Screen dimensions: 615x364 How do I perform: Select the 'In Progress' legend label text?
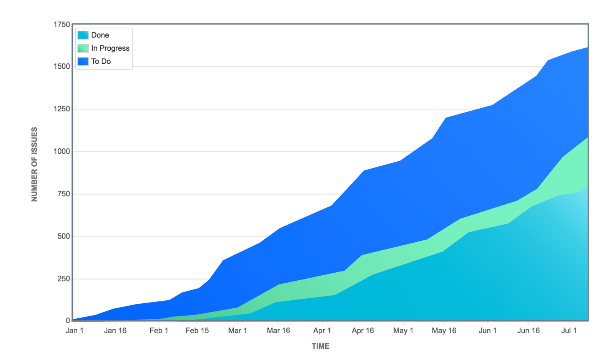click(x=110, y=48)
